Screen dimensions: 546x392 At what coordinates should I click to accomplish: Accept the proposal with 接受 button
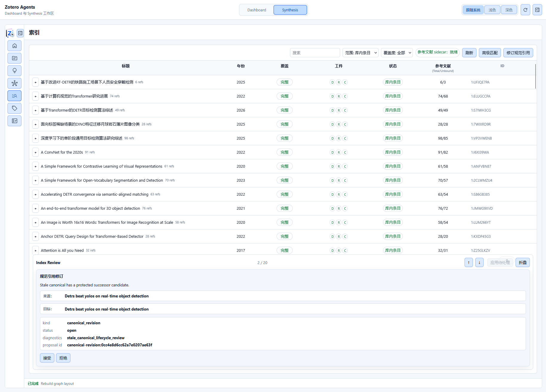(47, 358)
